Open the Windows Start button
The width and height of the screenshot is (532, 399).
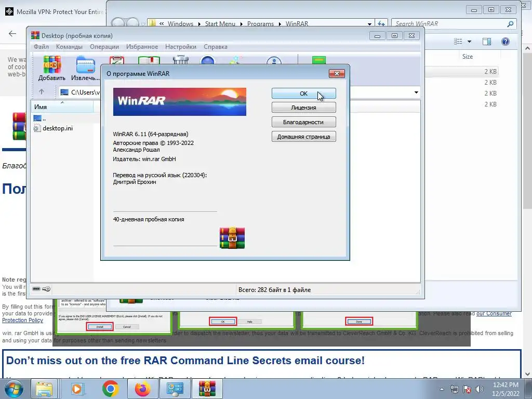coord(14,389)
